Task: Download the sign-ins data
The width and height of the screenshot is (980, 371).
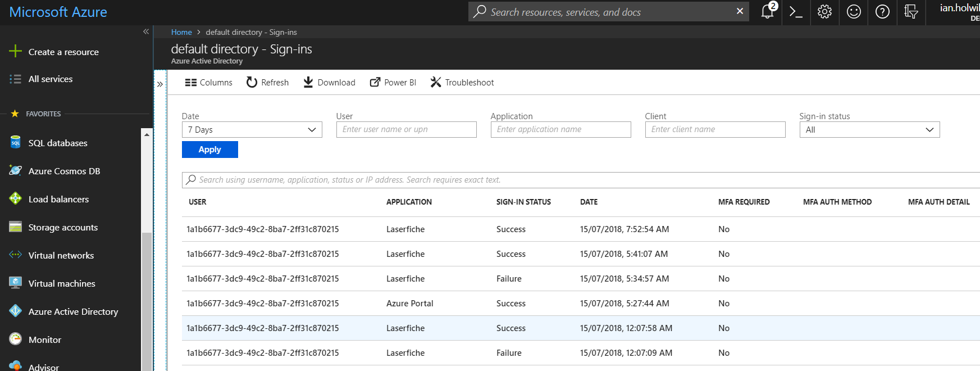Action: [329, 83]
